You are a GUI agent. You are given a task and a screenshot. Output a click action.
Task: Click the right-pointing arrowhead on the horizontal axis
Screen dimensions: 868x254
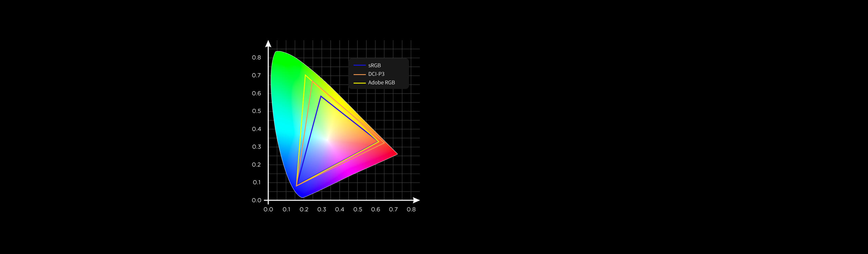pyautogui.click(x=417, y=200)
